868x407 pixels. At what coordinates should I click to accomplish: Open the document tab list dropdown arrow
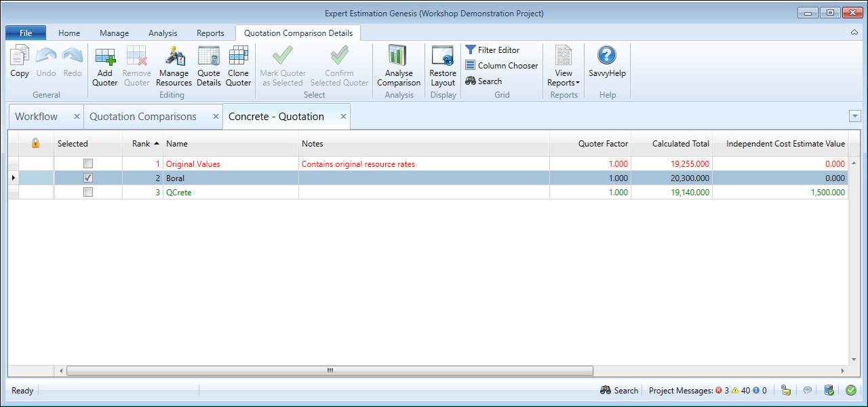[x=854, y=116]
